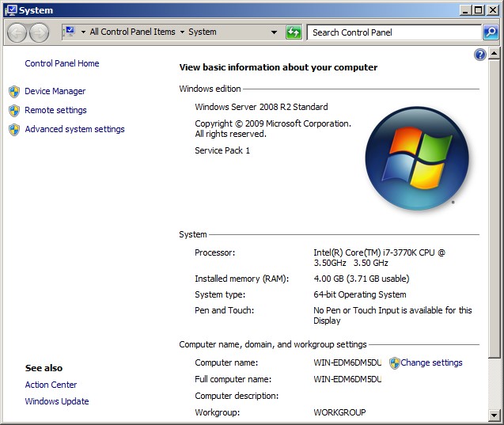Click shield icon beside Advanced system settings

(14, 130)
